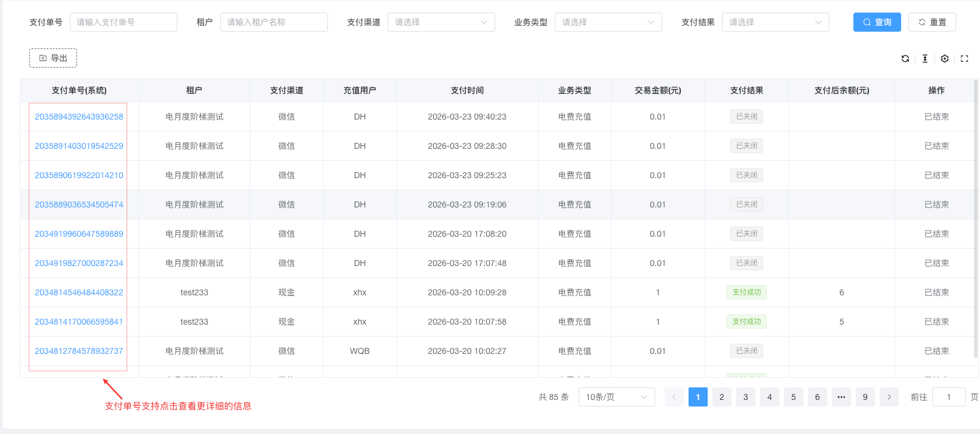This screenshot has height=434, width=980.
Task: Go to page 9
Action: tap(865, 397)
